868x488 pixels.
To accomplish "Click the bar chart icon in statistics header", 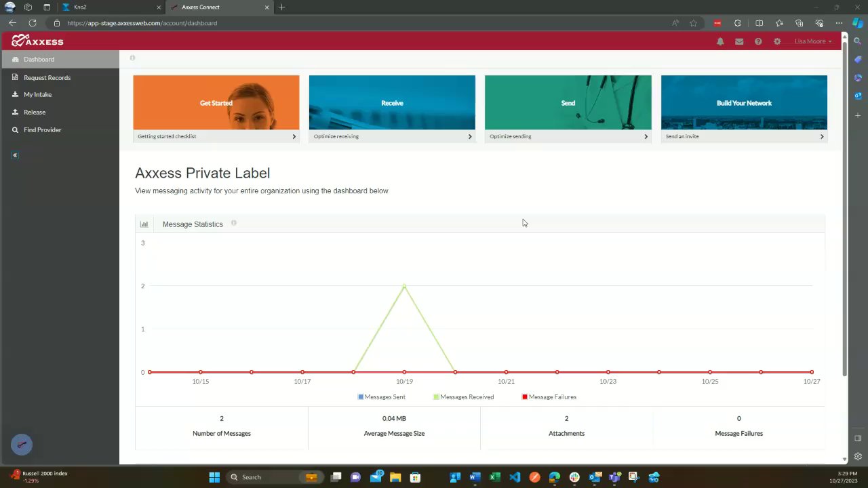I will (x=144, y=224).
